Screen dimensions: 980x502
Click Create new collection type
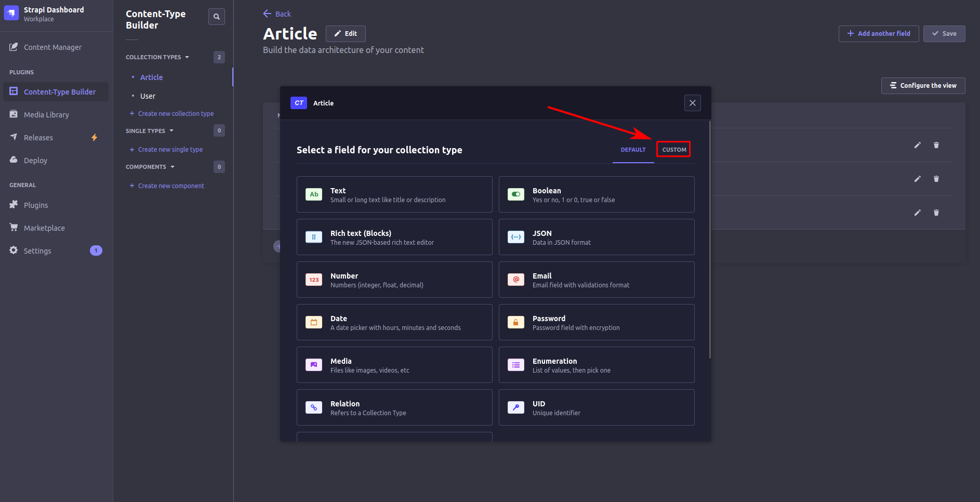(x=171, y=114)
